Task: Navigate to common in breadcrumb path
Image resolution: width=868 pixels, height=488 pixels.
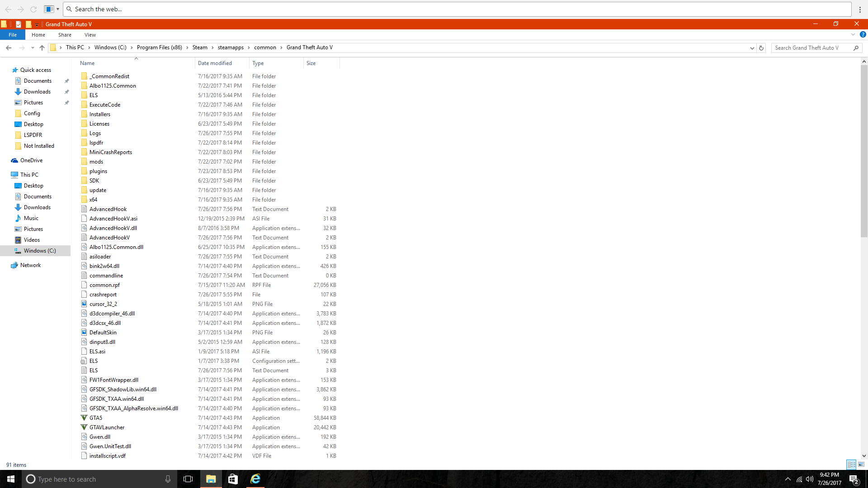Action: (x=265, y=47)
